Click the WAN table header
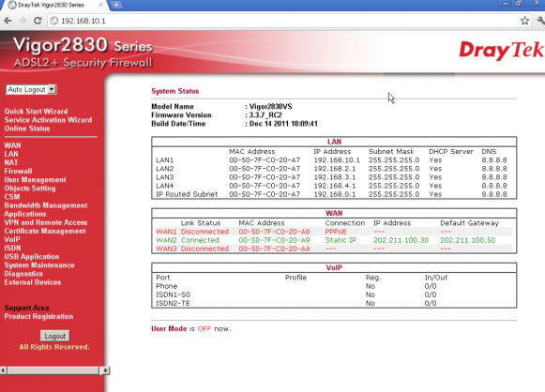 click(334, 214)
